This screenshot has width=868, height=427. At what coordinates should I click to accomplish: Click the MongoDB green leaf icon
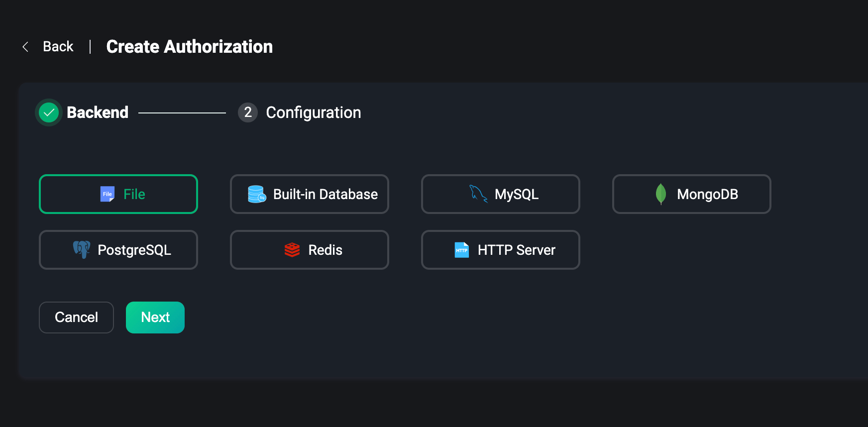(x=660, y=194)
